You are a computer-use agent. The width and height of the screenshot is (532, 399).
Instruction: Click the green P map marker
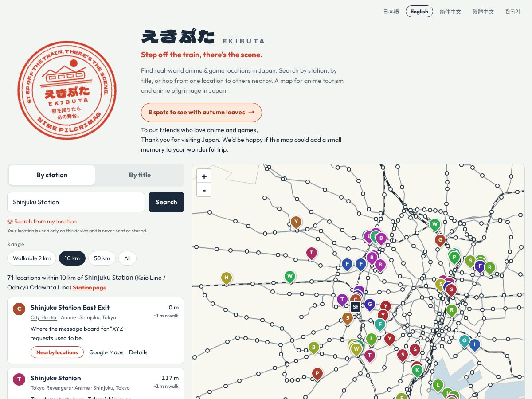pyautogui.click(x=454, y=257)
